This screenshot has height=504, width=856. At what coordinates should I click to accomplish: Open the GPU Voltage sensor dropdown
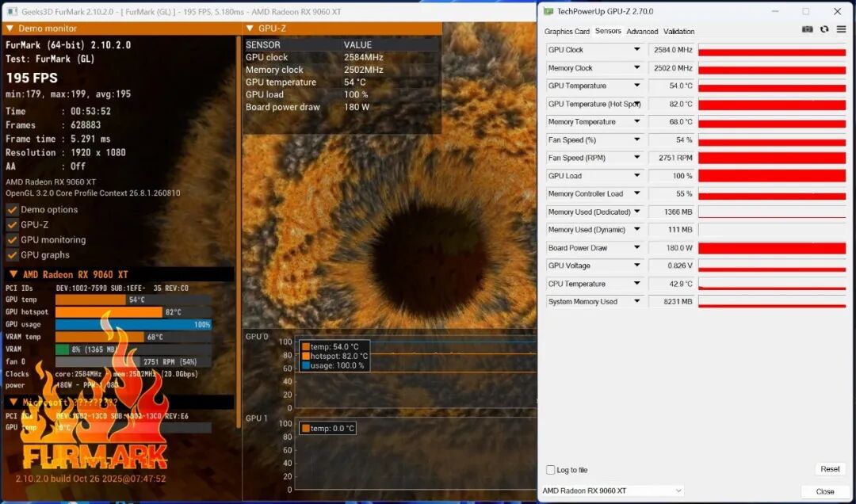click(636, 266)
